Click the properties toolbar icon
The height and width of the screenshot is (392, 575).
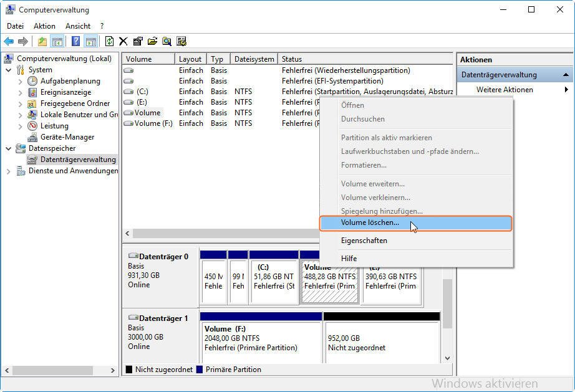(138, 41)
